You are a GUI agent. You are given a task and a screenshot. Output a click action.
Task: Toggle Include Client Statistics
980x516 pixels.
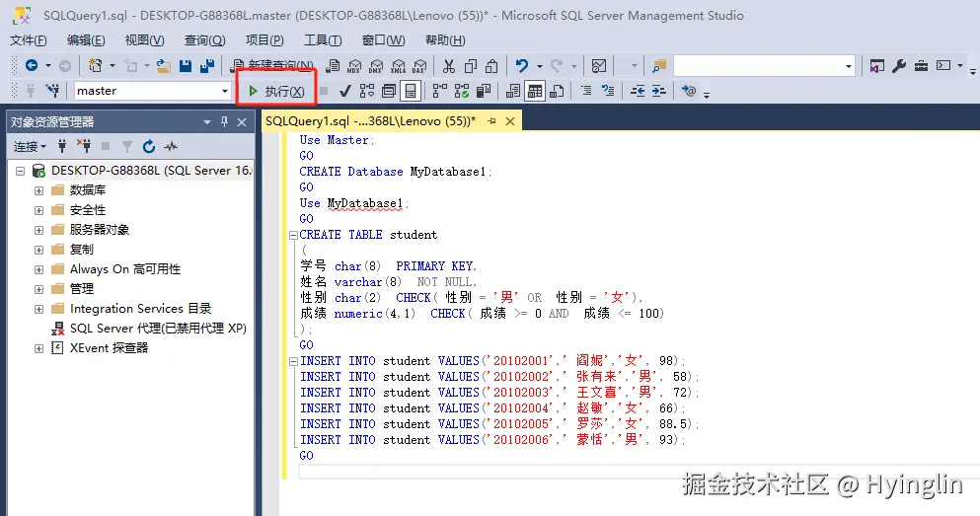[x=484, y=91]
